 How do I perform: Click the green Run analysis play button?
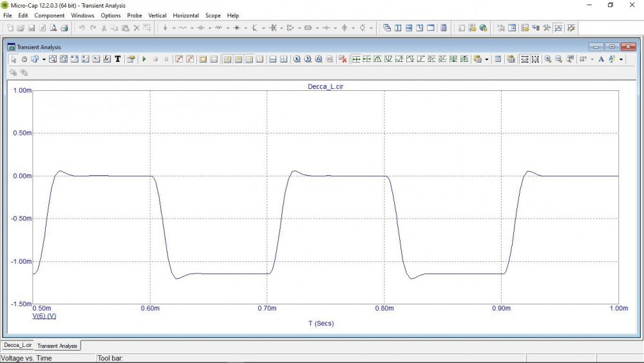point(144,59)
